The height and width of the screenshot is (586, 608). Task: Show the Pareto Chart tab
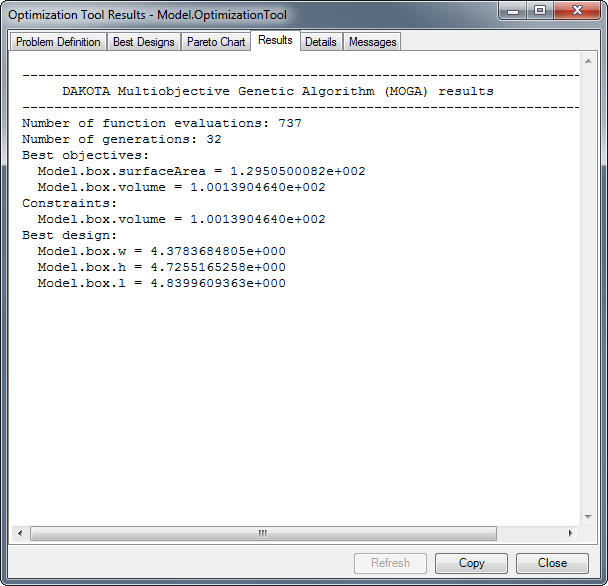tap(216, 42)
